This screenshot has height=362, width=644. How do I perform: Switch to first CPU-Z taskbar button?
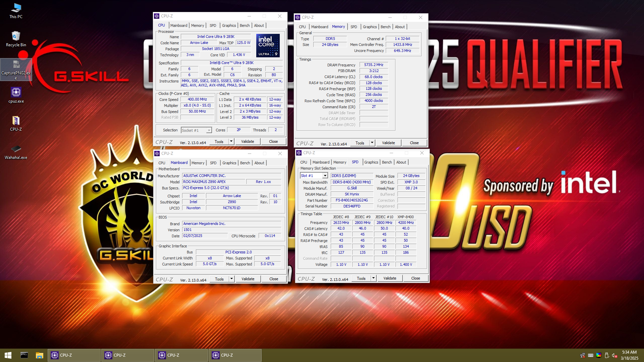[x=74, y=355]
